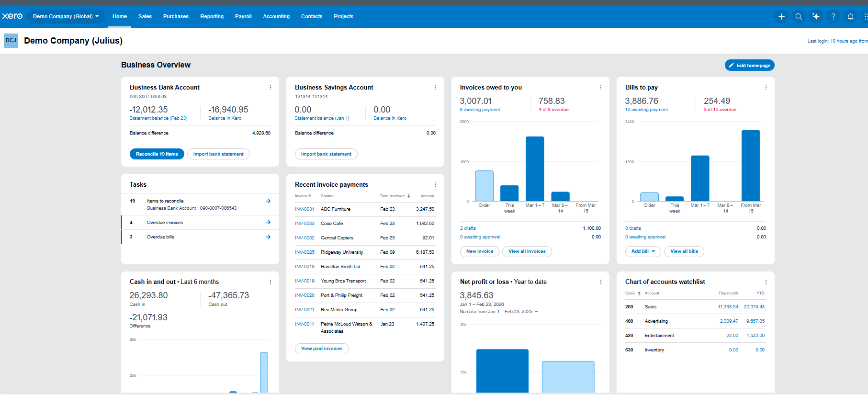This screenshot has height=395, width=868.
Task: Expand the Demo Company (Global) organisation switcher
Action: coord(66,16)
